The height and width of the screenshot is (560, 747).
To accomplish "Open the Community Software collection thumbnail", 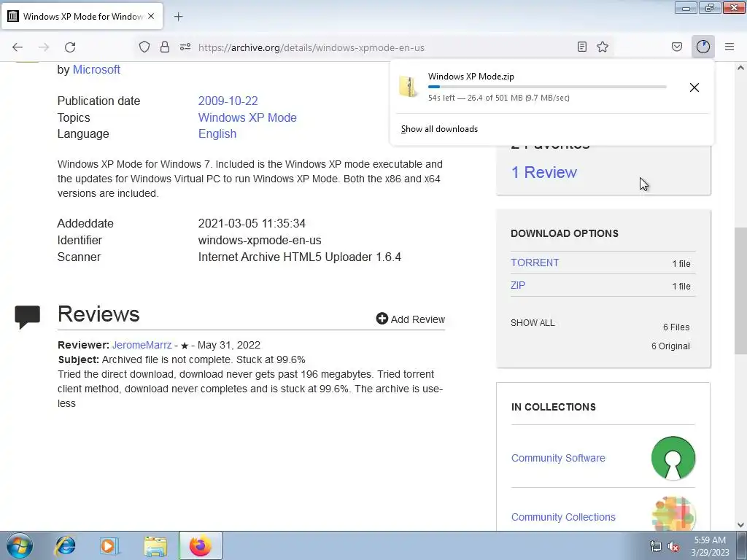I will [x=673, y=458].
